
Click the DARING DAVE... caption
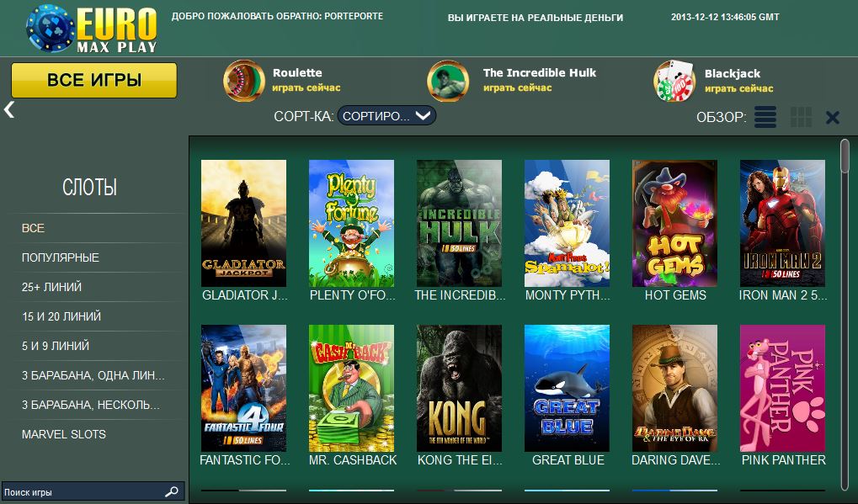pyautogui.click(x=676, y=460)
